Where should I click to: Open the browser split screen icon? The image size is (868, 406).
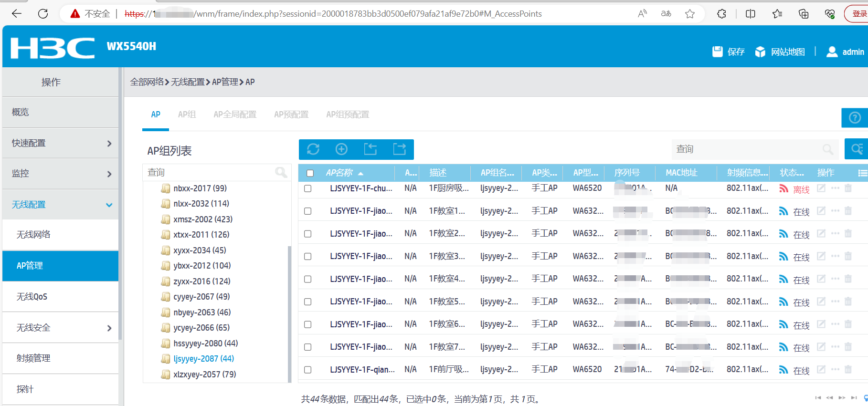(x=751, y=14)
